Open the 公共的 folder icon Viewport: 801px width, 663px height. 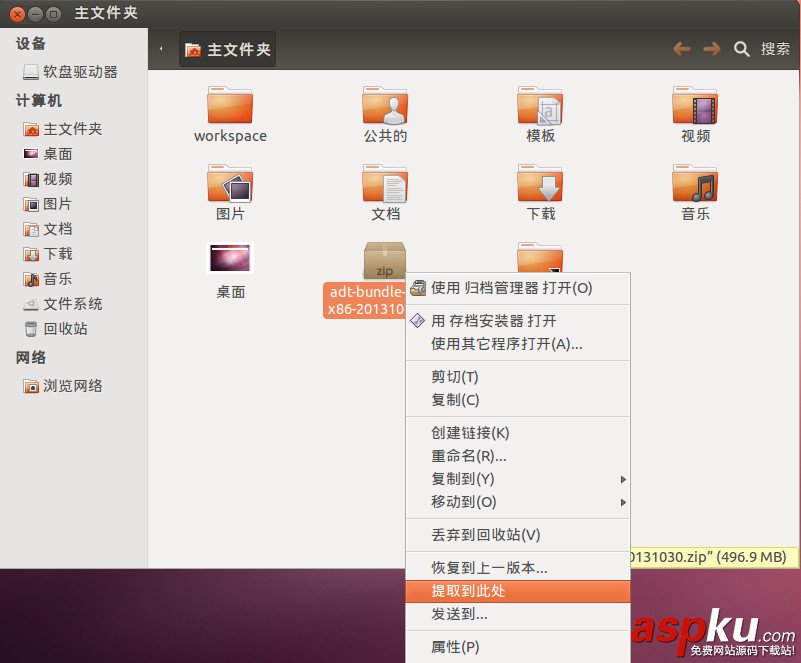tap(385, 105)
